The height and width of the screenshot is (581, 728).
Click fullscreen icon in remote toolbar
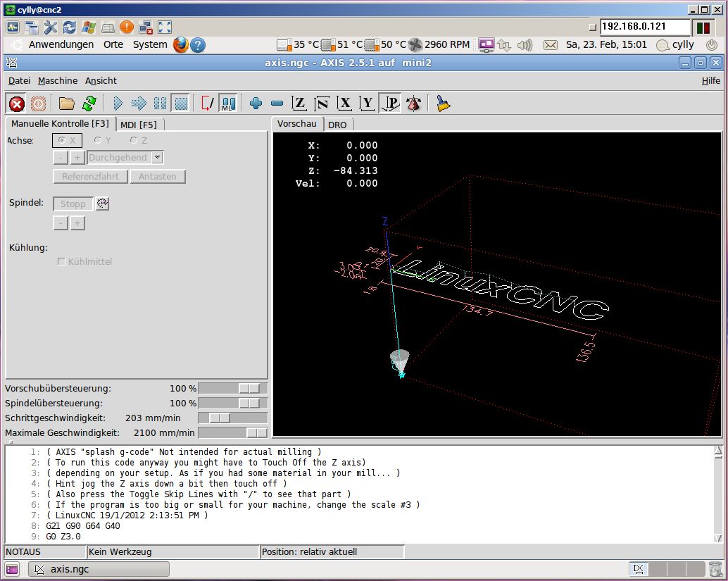pyautogui.click(x=164, y=27)
